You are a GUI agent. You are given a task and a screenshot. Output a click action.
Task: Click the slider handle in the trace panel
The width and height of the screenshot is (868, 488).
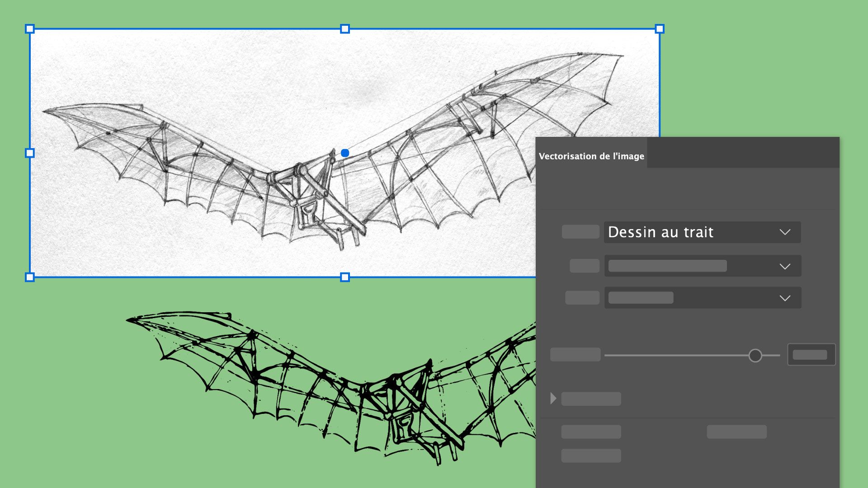[x=755, y=355]
